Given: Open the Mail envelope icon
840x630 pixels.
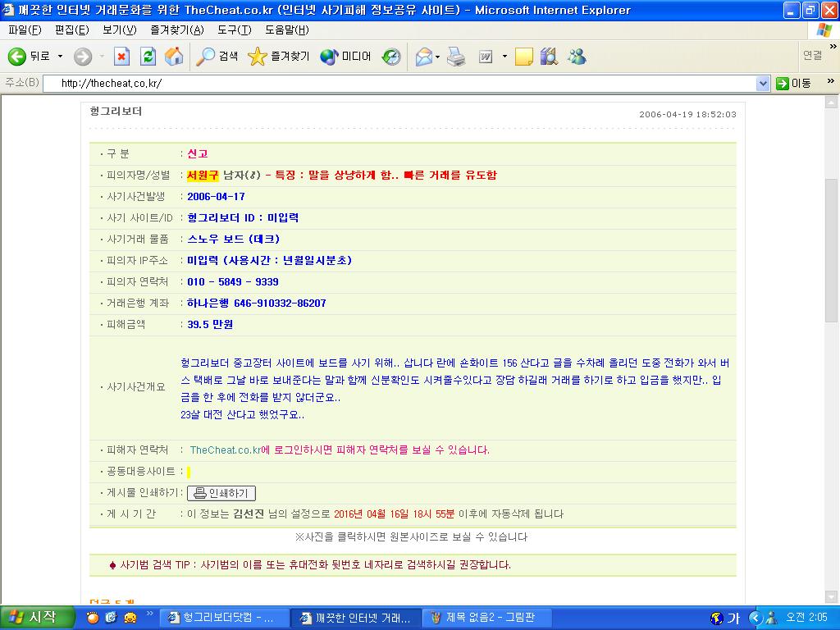Looking at the screenshot, I should click(x=424, y=57).
